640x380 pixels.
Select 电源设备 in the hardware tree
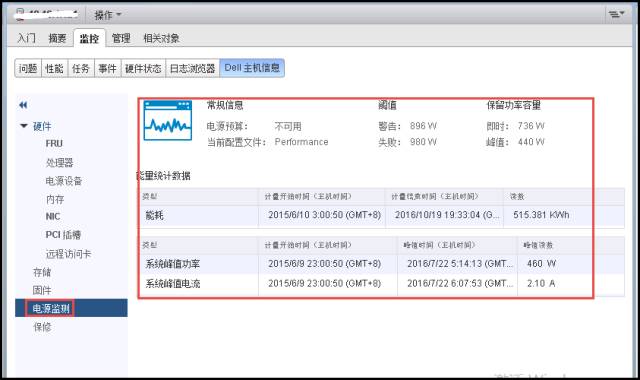coord(64,181)
